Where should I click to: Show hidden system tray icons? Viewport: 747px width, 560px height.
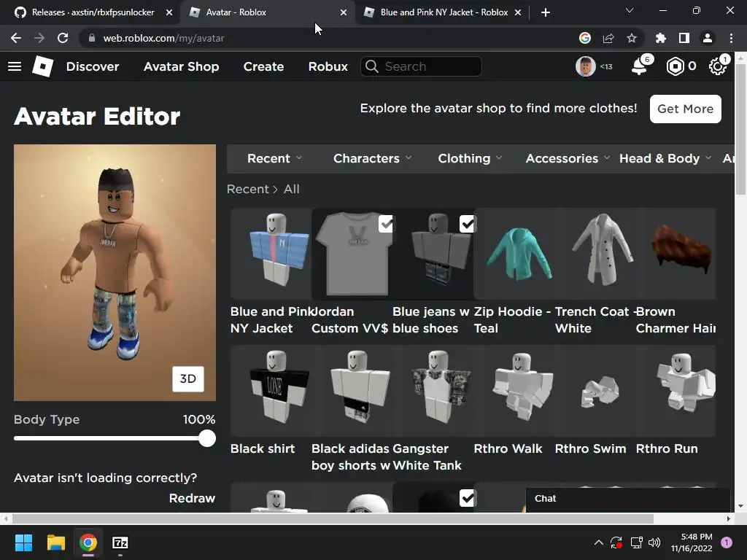[599, 542]
